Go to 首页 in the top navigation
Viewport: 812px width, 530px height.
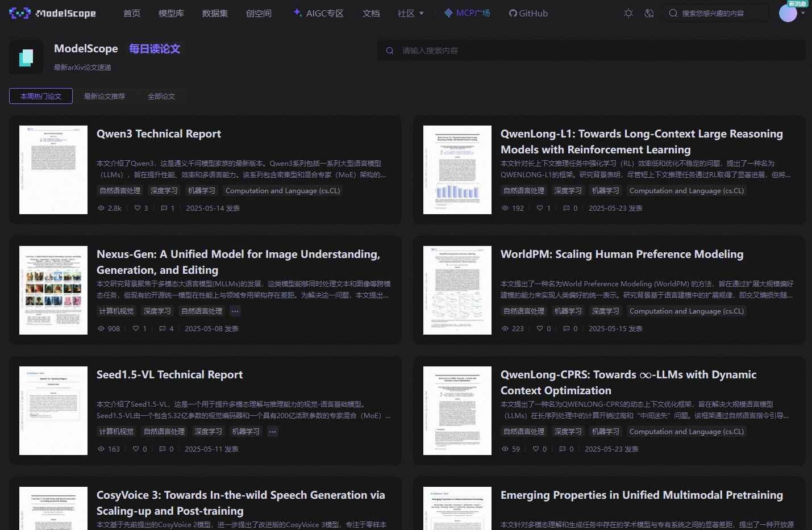pos(132,13)
